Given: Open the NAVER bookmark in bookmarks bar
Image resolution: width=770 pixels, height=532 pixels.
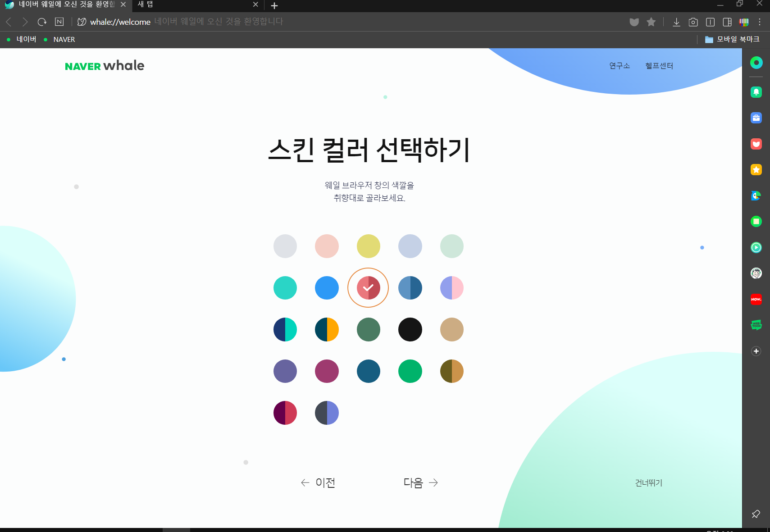Looking at the screenshot, I should [x=59, y=39].
